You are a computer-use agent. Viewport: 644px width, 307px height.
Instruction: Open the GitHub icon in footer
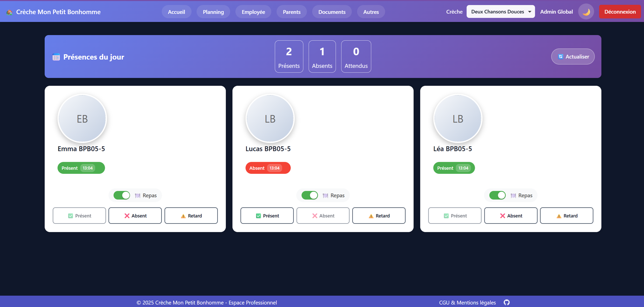507,302
